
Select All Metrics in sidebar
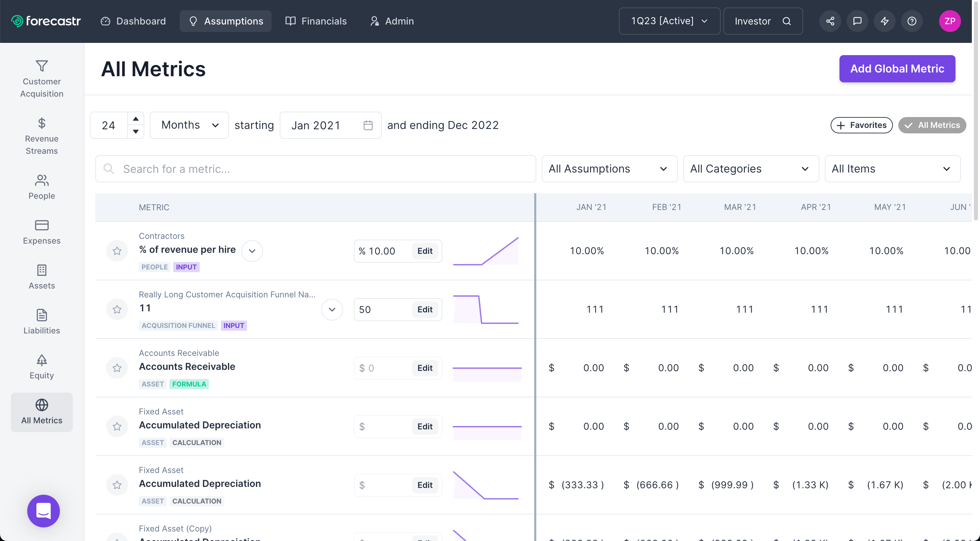click(42, 412)
